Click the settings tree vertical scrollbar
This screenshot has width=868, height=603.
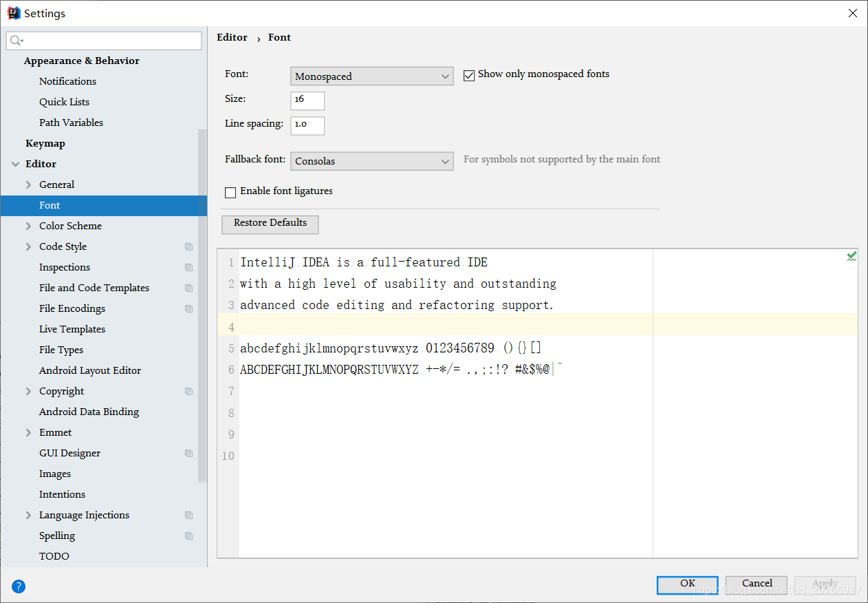pyautogui.click(x=202, y=305)
